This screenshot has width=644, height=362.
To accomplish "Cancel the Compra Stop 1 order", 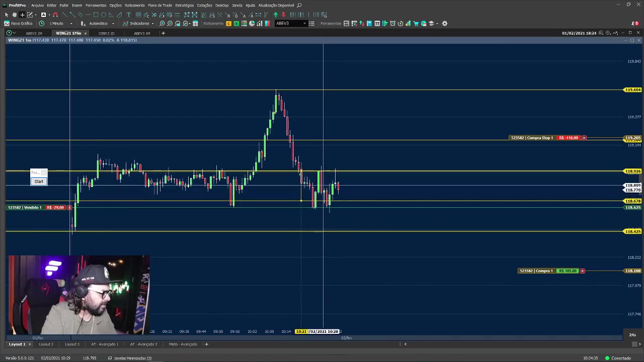I will (584, 138).
